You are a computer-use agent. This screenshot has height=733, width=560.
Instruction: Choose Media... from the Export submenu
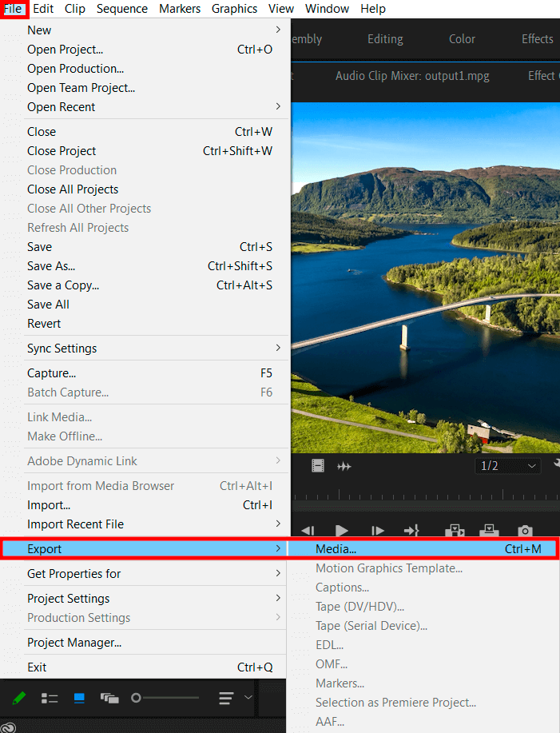336,549
